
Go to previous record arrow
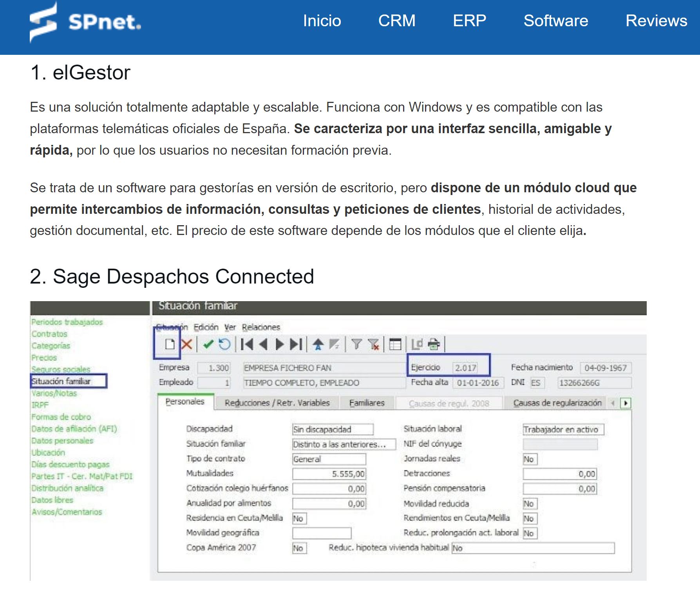point(263,344)
